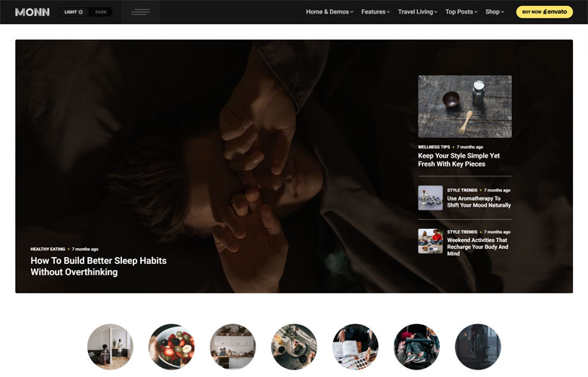The image size is (588, 377).
Task: Select the Healthy Eating category tag
Action: [x=47, y=249]
